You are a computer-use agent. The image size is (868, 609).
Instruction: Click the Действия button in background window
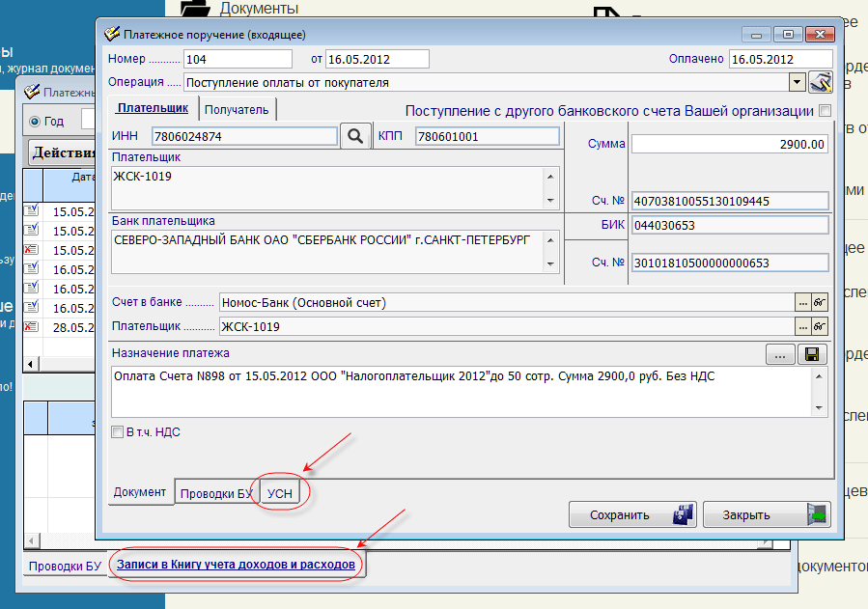click(64, 152)
